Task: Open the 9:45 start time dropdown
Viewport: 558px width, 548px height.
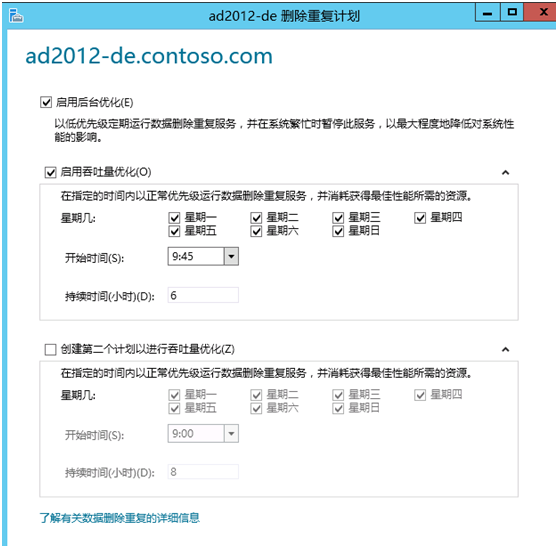Action: (231, 257)
